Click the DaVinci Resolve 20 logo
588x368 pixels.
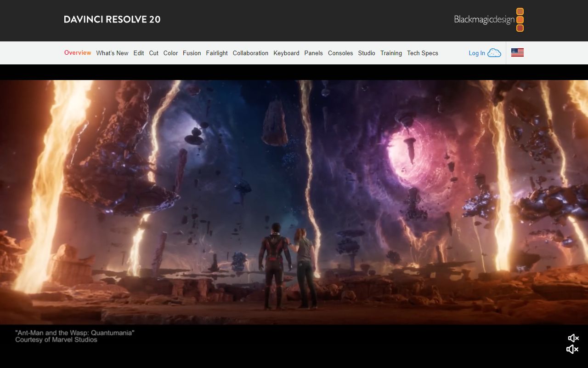(x=112, y=19)
